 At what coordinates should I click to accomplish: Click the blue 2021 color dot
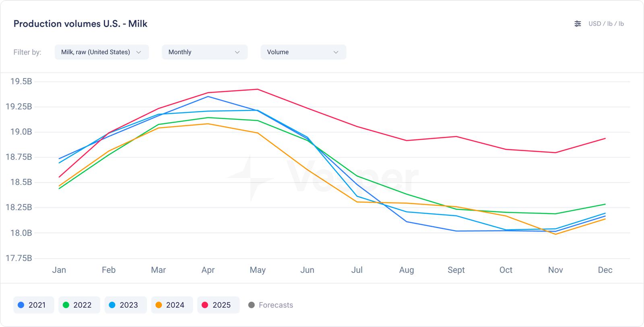point(21,305)
